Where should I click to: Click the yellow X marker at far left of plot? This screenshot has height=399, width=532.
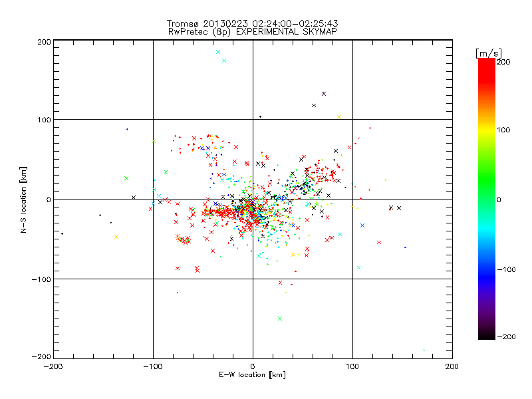tap(116, 237)
